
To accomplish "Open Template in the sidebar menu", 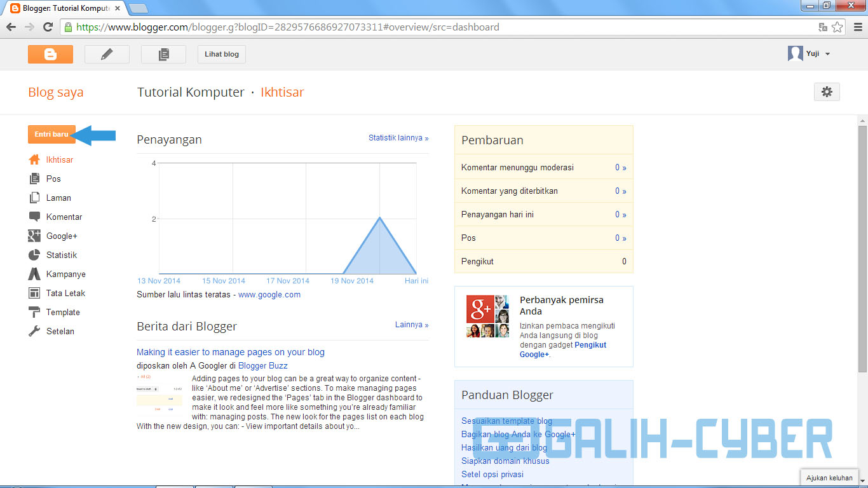I will coord(63,313).
